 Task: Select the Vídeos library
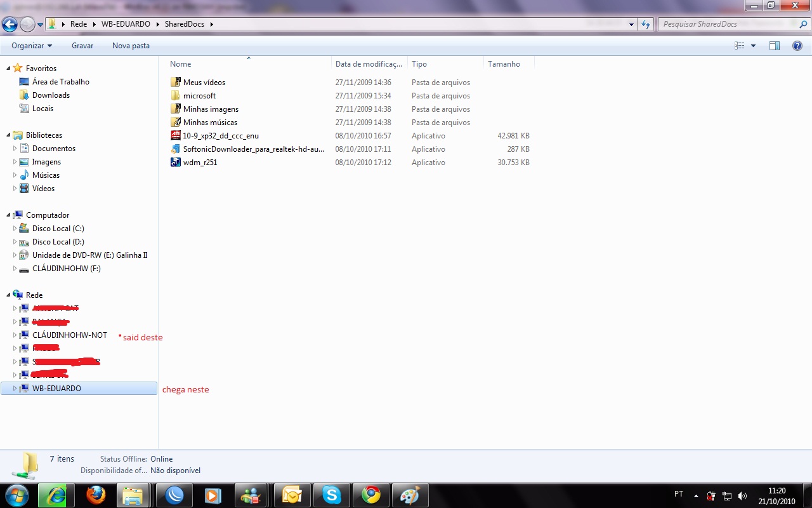43,189
